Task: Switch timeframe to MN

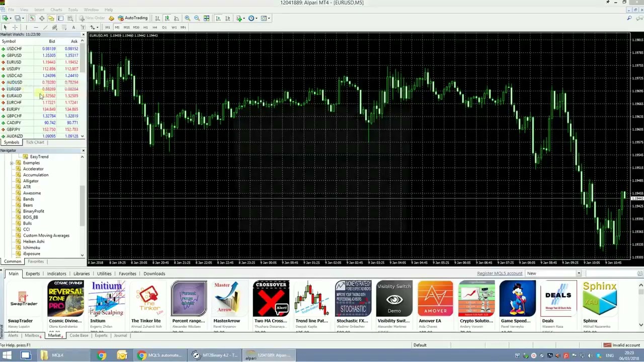Action: pos(183,27)
